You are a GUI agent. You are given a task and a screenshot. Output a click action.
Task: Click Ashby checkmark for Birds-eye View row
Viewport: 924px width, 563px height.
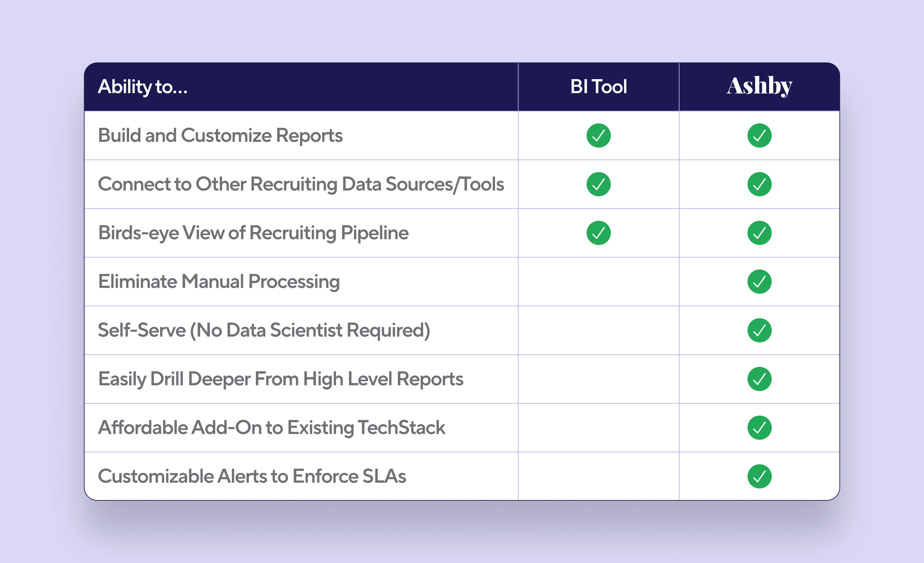tap(759, 233)
